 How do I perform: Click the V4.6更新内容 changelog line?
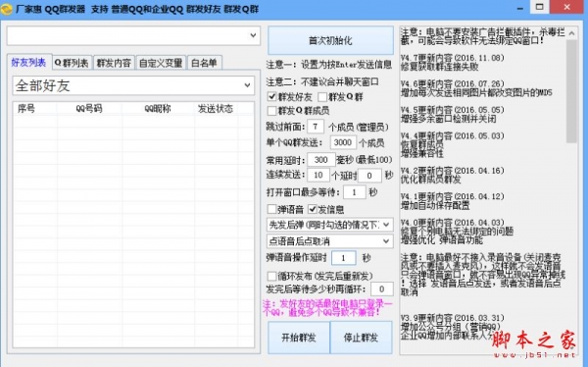452,84
